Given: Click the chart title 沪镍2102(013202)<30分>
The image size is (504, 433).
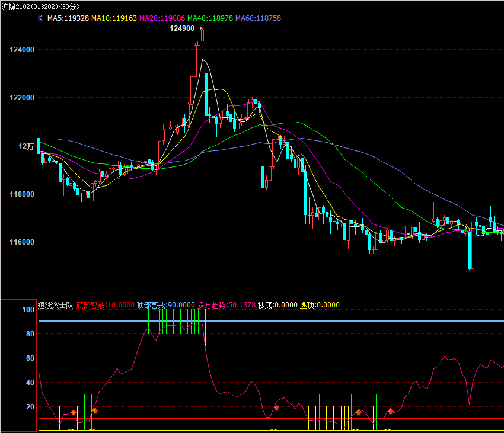Looking at the screenshot, I should click(40, 7).
